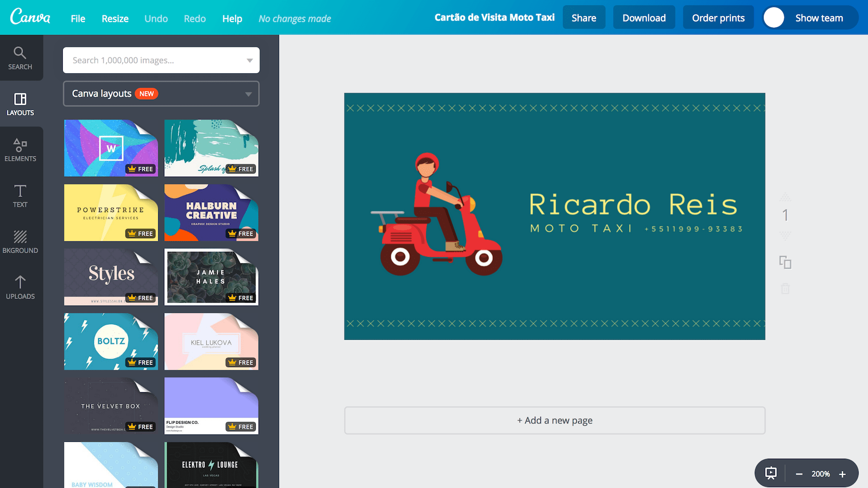Open the Help menu
The width and height of the screenshot is (868, 488).
click(232, 18)
